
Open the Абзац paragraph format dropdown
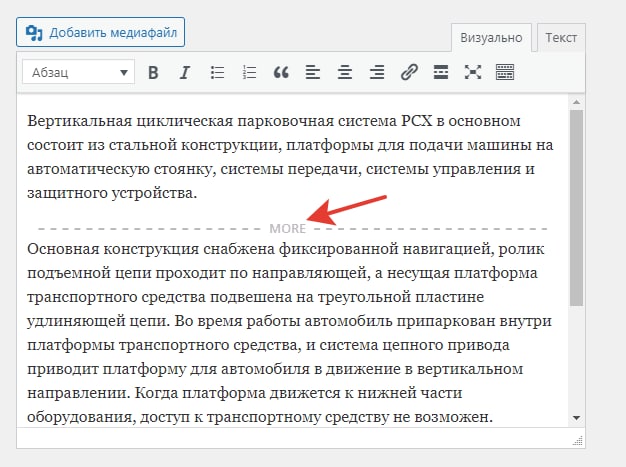point(79,72)
